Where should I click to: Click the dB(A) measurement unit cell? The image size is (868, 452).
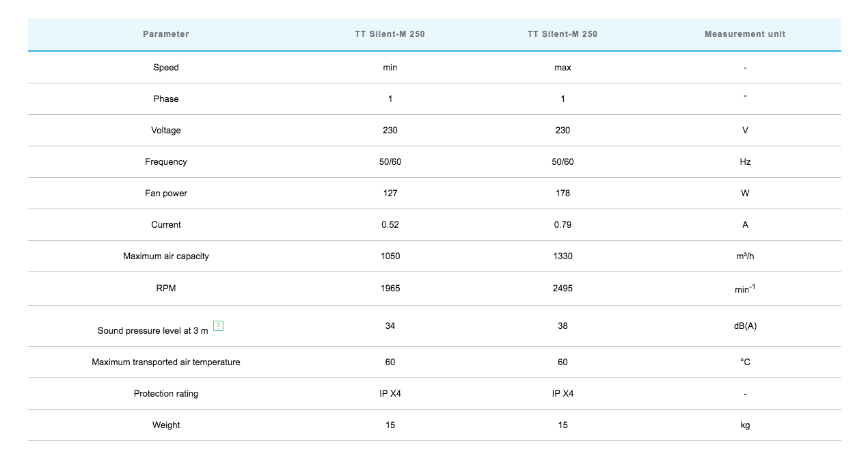[x=745, y=326]
